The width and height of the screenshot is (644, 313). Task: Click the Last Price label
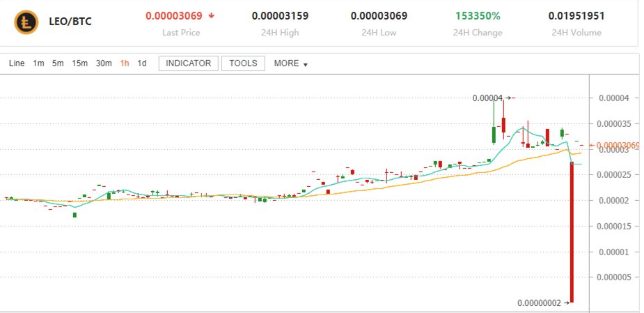(x=181, y=33)
